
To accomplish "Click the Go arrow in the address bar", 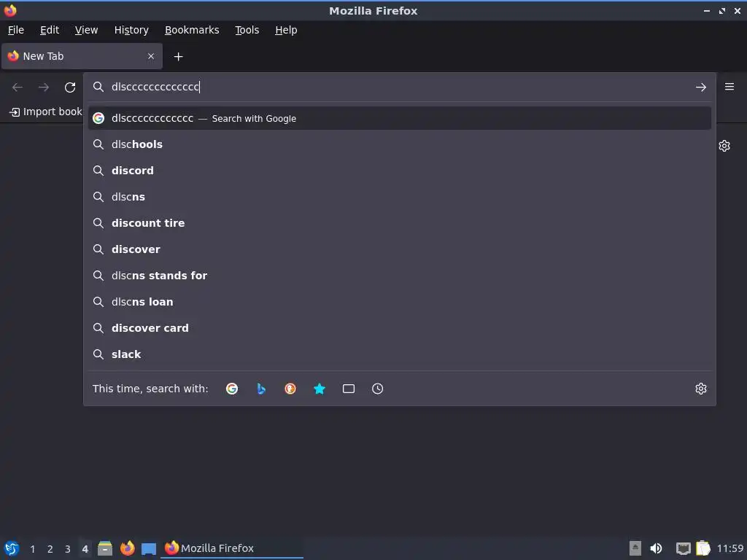I will (x=700, y=87).
